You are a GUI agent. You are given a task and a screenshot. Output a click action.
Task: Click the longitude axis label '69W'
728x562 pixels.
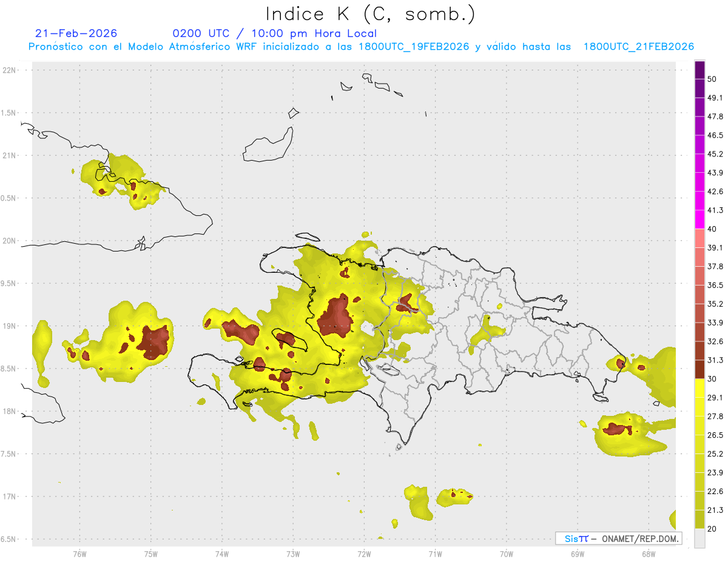tap(577, 554)
